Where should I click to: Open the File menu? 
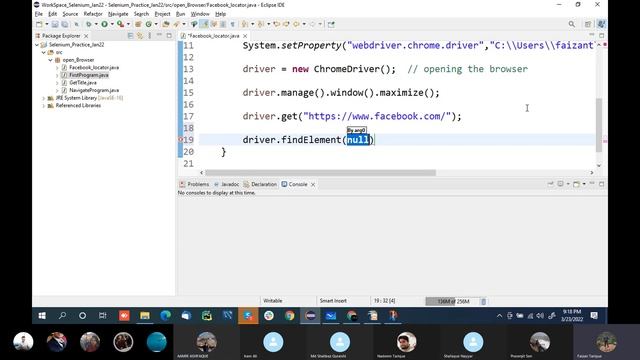coord(39,14)
